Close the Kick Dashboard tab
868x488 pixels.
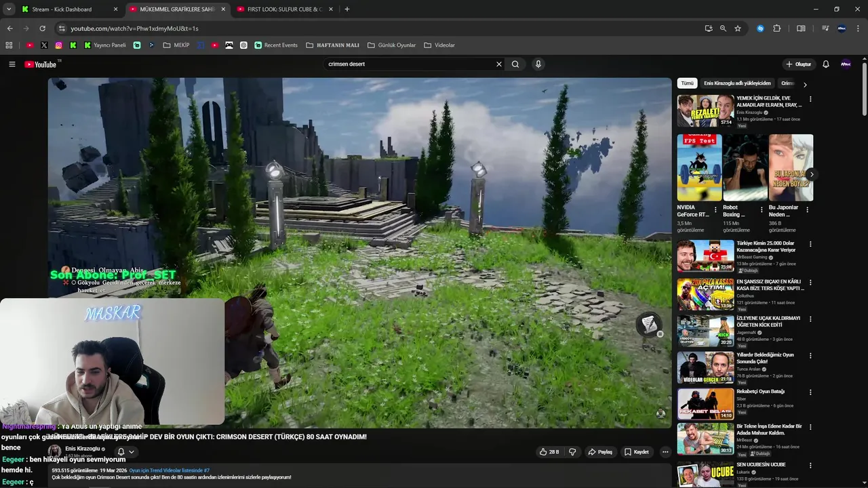pyautogui.click(x=115, y=9)
